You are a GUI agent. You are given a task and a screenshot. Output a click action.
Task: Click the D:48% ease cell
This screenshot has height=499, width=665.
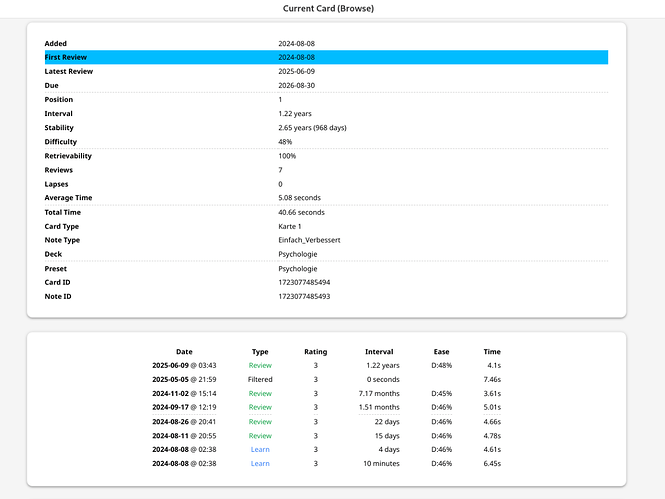(441, 365)
